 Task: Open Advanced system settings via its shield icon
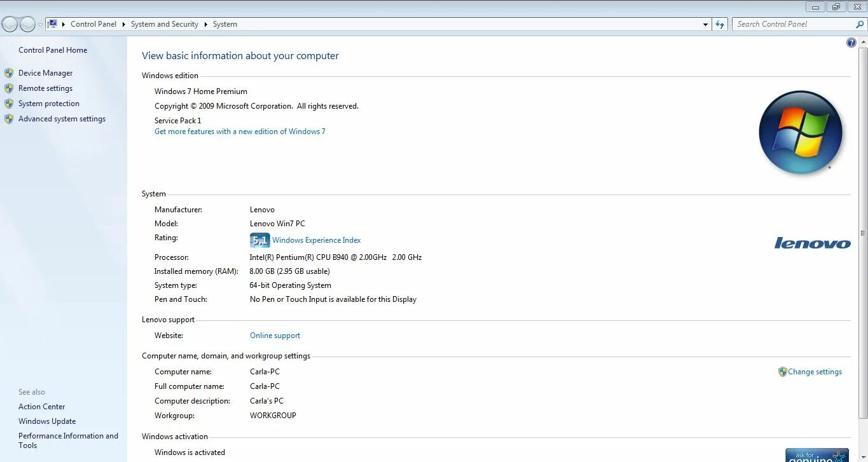pos(10,118)
